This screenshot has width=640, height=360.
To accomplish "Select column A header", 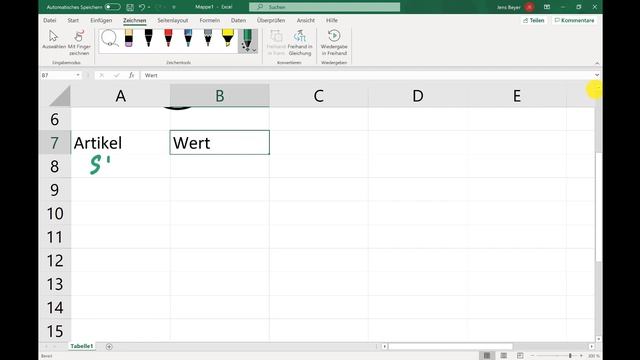I will tap(120, 96).
